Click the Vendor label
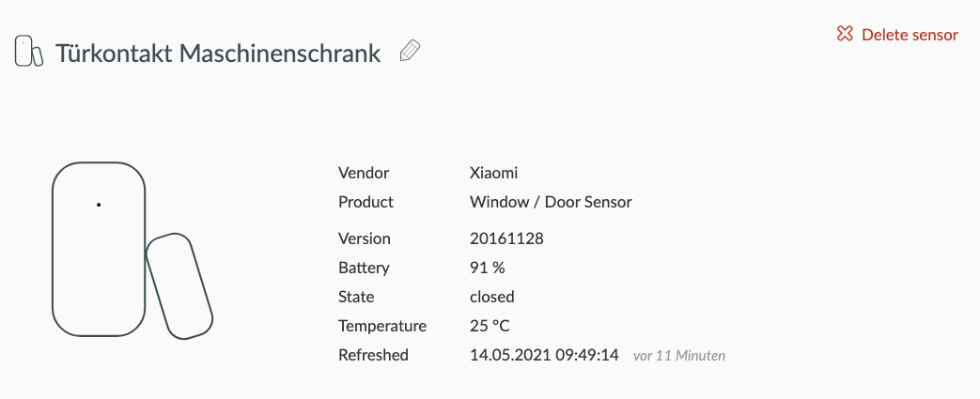The height and width of the screenshot is (399, 980). 364,173
